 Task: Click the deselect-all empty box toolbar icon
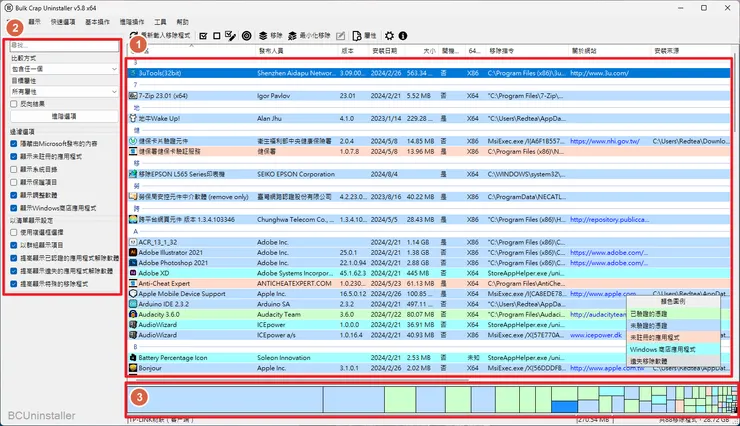pos(217,36)
